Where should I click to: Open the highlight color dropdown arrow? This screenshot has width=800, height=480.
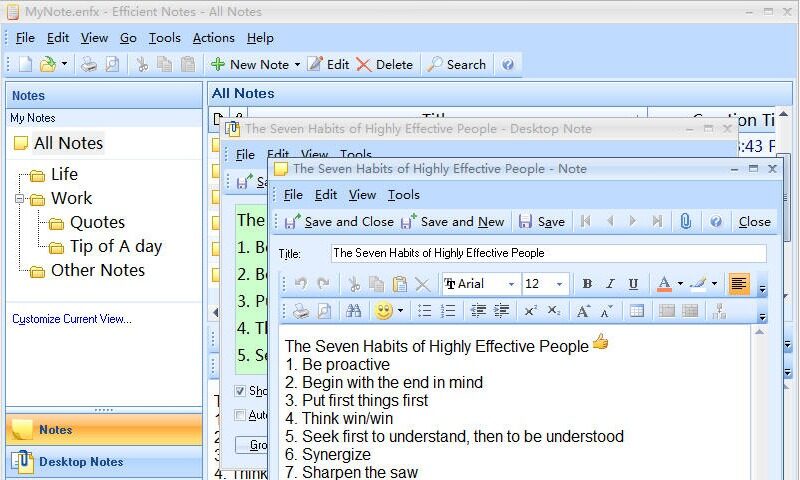[714, 284]
